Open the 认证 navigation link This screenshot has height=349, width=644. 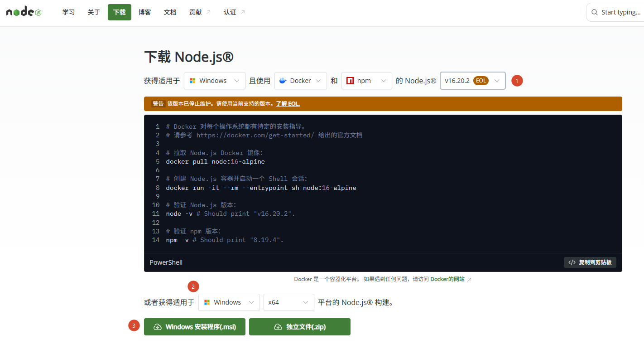(234, 12)
